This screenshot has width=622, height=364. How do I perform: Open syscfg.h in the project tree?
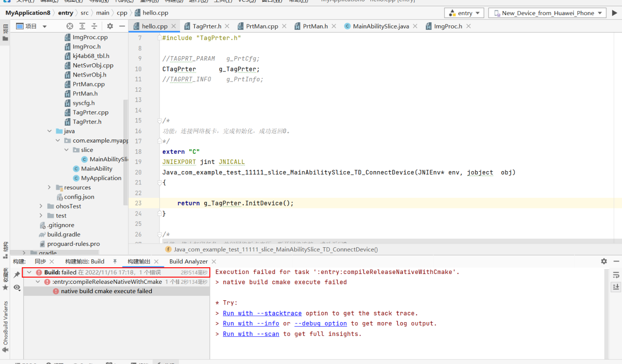84,103
